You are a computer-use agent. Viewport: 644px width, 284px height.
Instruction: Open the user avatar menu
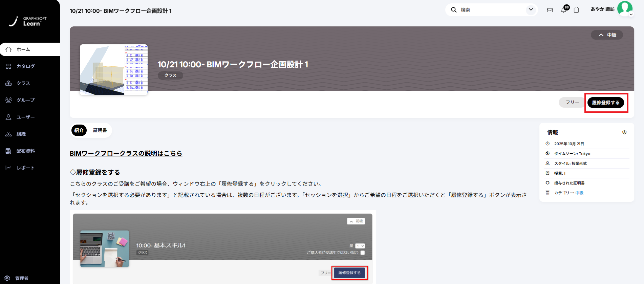(625, 9)
